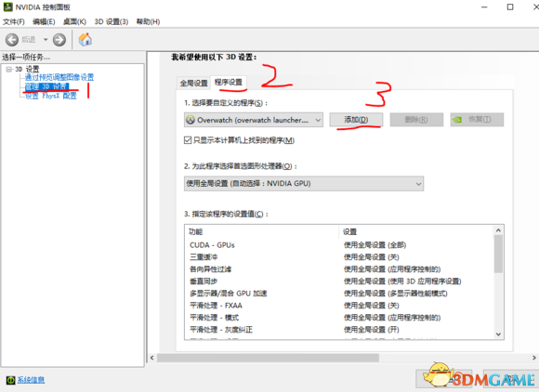The width and height of the screenshot is (539, 392).
Task: Click 使用全局设置 (全部) value for CUDA
Action: point(375,245)
